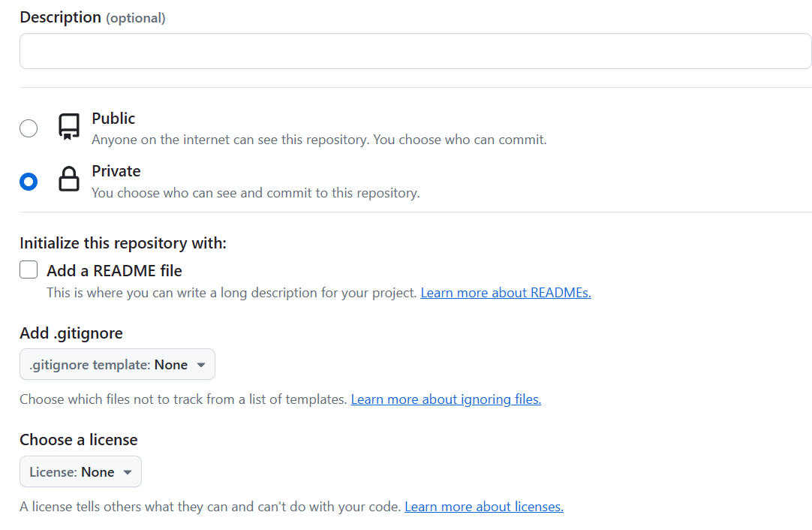Click the Private padlock icon
Image resolution: width=812 pixels, height=530 pixels.
point(69,180)
